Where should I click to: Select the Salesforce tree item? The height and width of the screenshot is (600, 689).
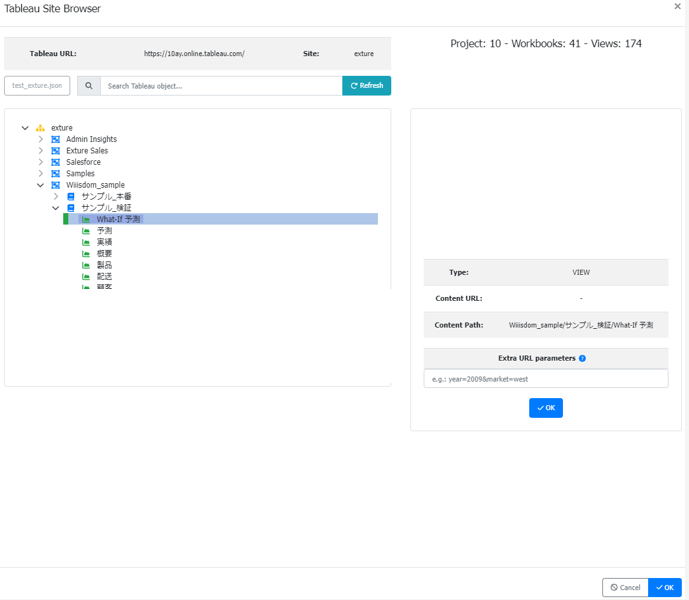(x=83, y=162)
